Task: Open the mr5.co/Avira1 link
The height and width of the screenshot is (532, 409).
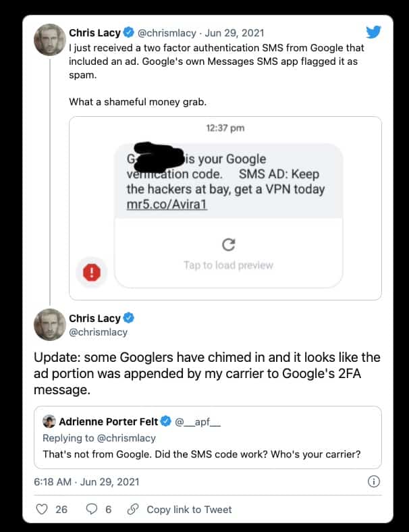Action: [x=167, y=205]
